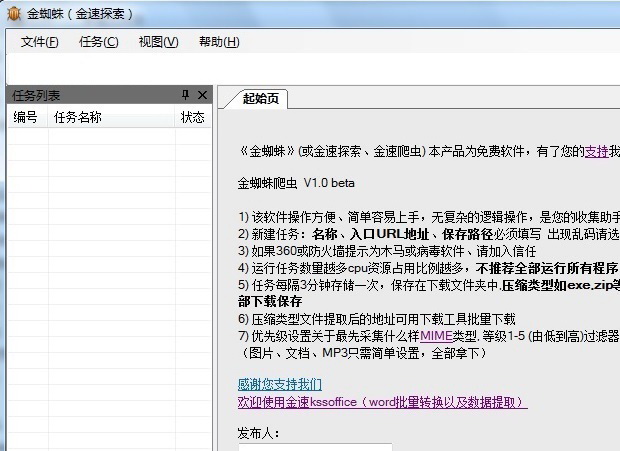Open the 支持 hyperlink in first paragraph
Screen dimensions: 620x451
597,151
